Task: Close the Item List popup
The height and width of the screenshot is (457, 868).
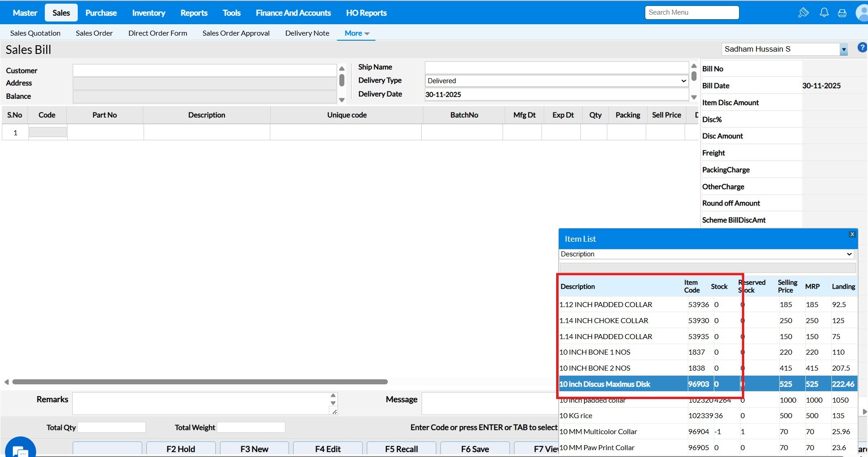Action: pos(852,234)
